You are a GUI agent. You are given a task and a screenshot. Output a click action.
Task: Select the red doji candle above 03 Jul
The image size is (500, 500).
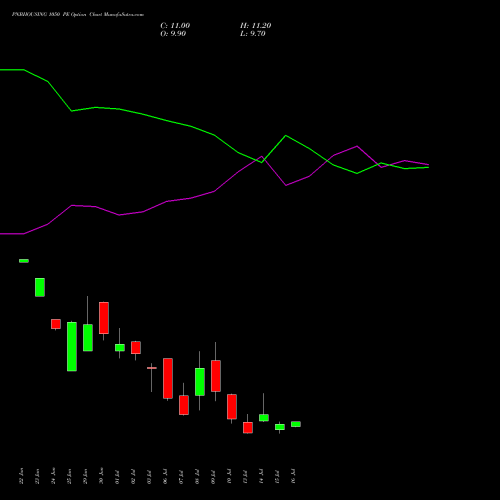[152, 368]
